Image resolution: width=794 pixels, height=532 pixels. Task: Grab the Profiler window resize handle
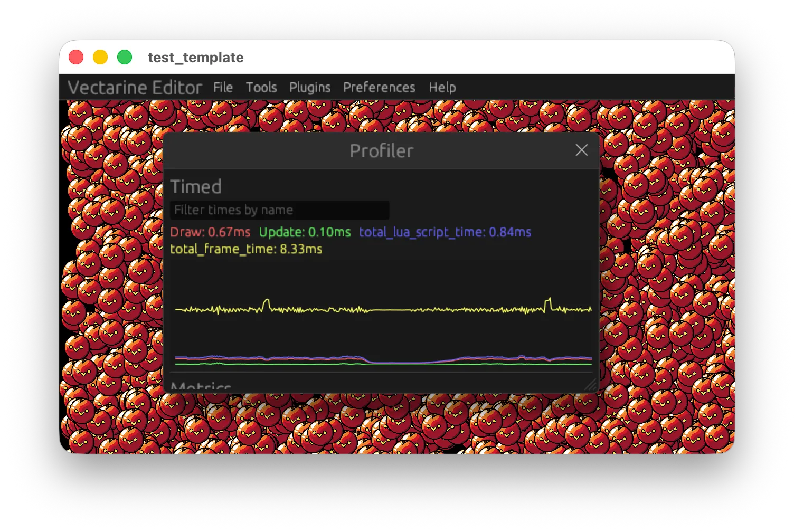[x=591, y=385]
